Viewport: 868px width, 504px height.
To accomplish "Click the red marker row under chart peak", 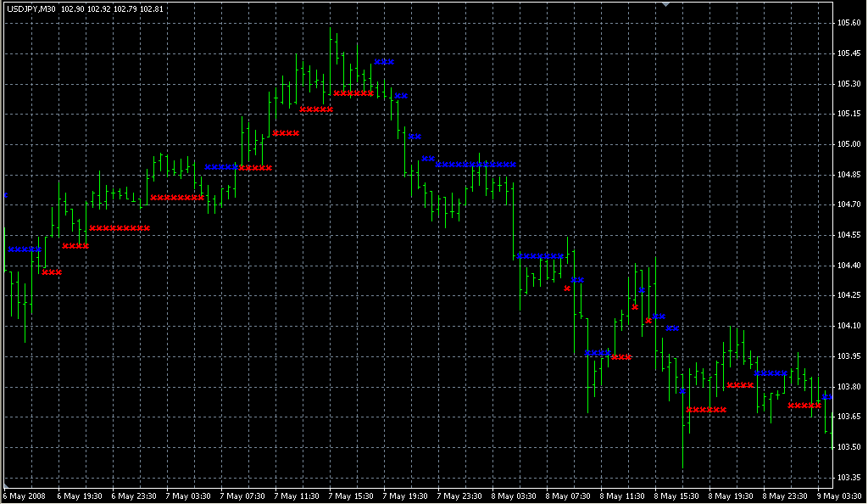I will coord(353,93).
